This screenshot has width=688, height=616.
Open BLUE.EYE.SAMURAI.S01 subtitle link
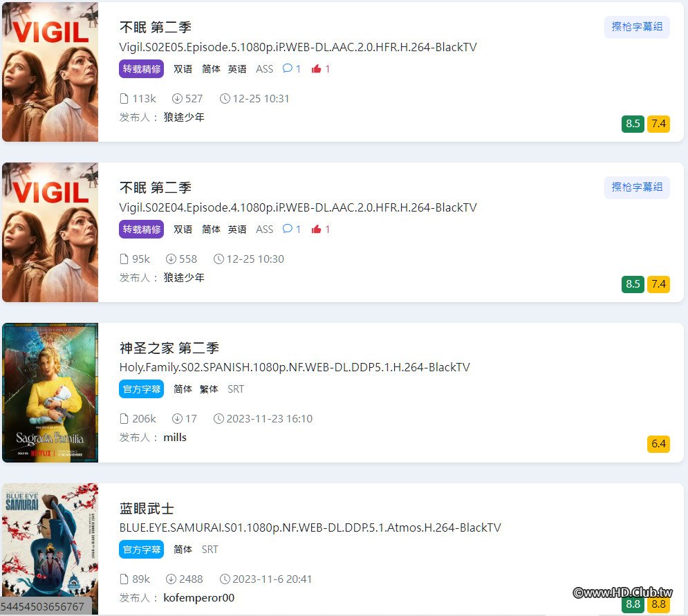tap(310, 528)
